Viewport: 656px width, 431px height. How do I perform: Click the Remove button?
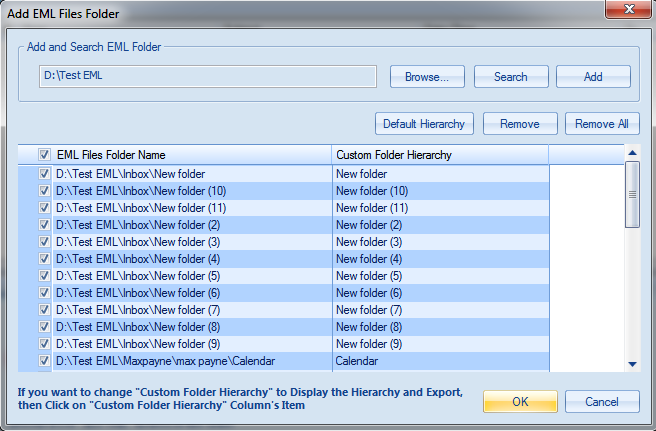point(520,124)
